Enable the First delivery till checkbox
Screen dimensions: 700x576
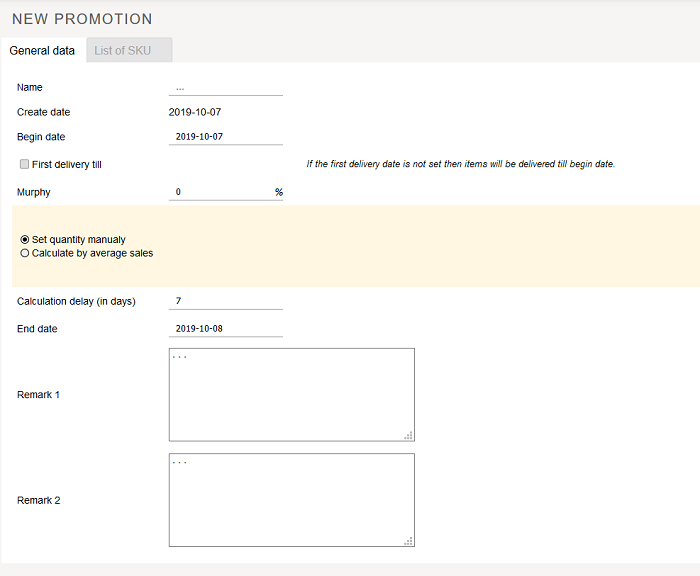pyautogui.click(x=24, y=164)
